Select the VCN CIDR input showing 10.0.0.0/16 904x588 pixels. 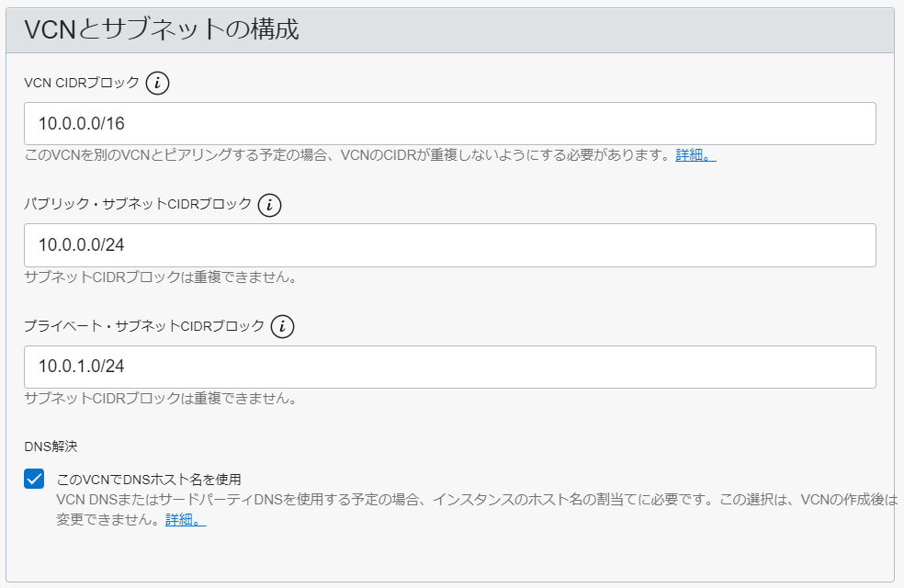450,122
